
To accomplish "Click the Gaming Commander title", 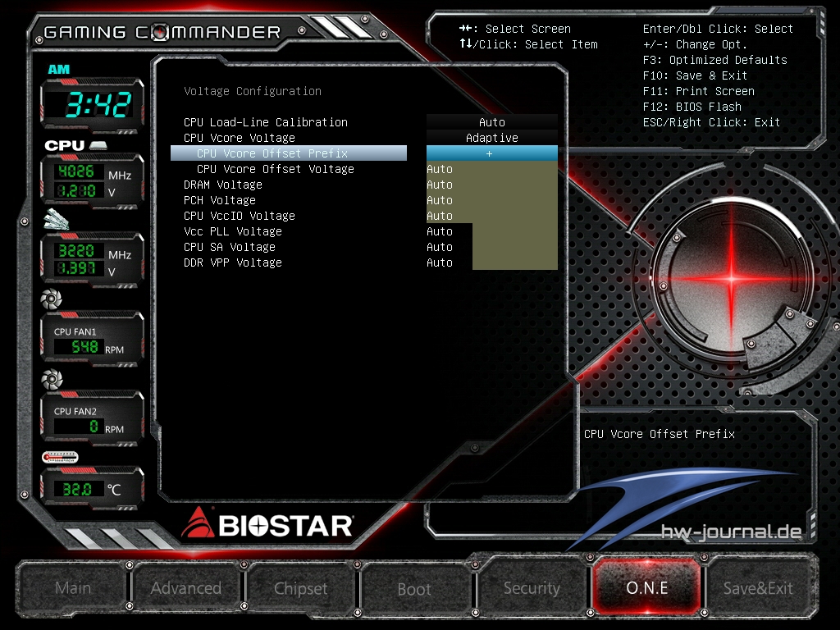I will click(162, 32).
